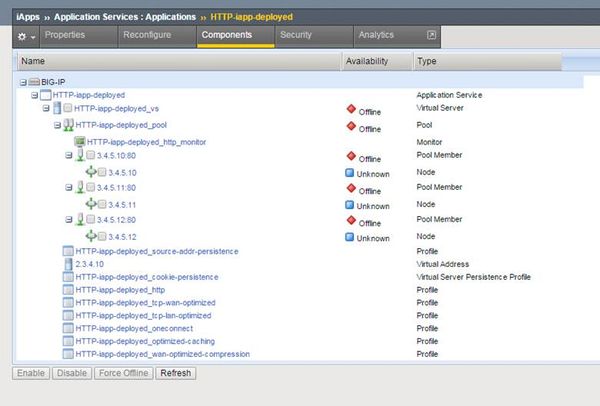This screenshot has width=600, height=406.
Task: Collapse the 3.4.5.11:80 pool member node
Action: [x=69, y=188]
